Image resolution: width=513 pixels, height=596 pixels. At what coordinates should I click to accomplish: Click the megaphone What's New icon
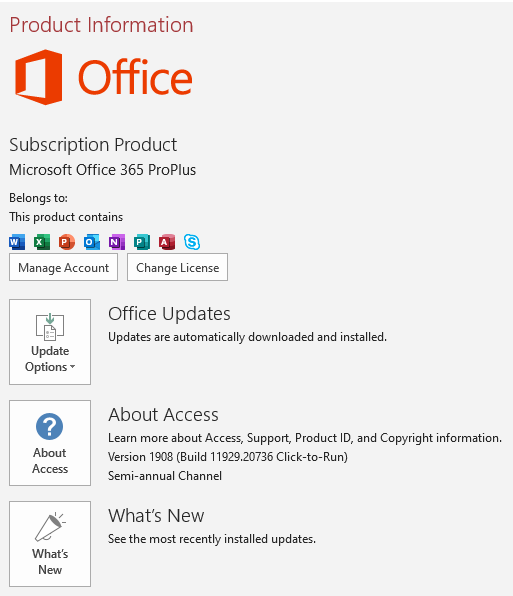[x=50, y=526]
